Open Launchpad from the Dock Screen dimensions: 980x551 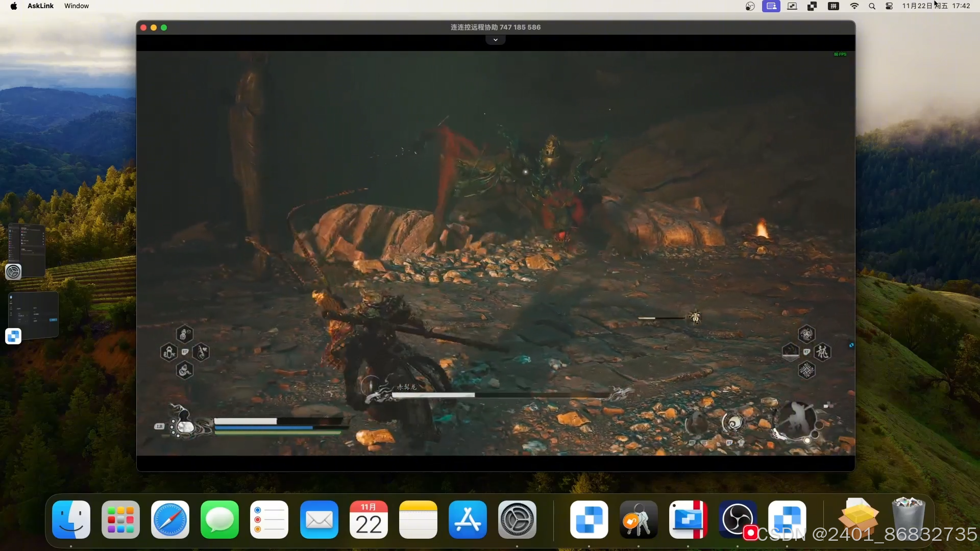tap(120, 520)
